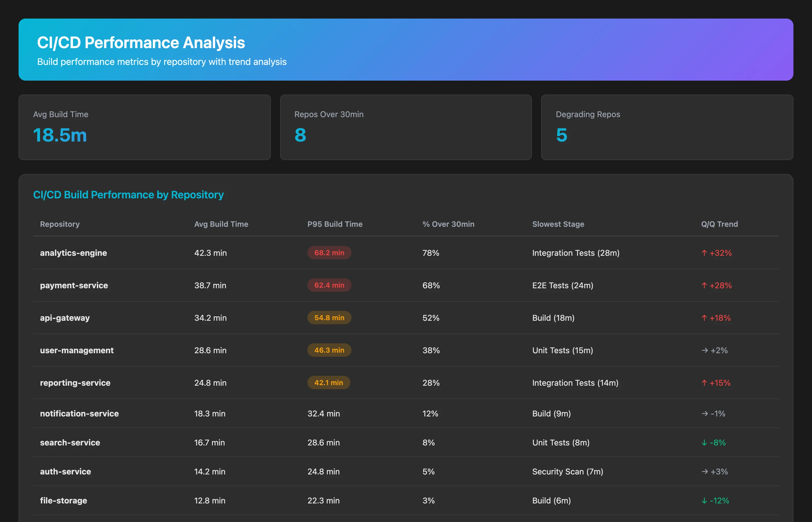Click E2E Tests (24m) slowest stage
Viewport: 812px width, 522px height.
pos(563,285)
